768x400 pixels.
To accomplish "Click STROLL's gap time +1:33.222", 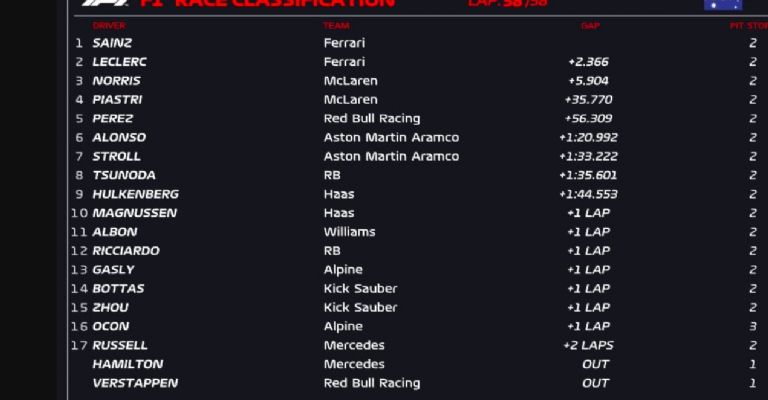I will coord(589,156).
